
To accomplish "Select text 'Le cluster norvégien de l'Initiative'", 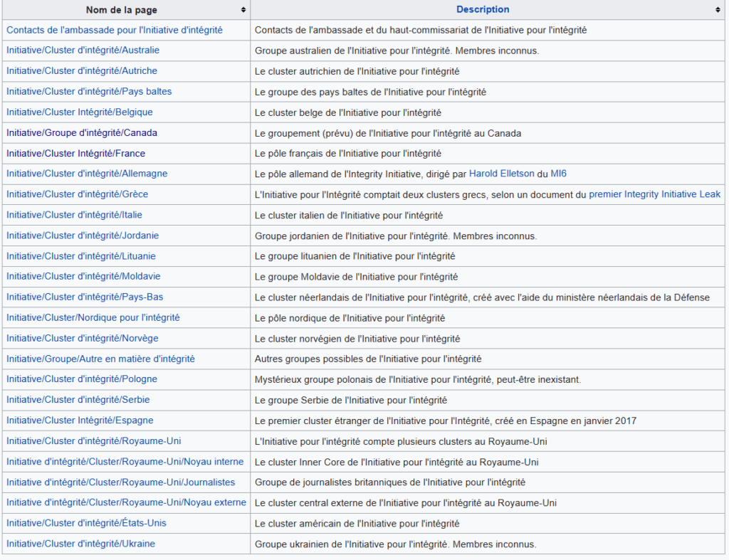I will pyautogui.click(x=327, y=339).
